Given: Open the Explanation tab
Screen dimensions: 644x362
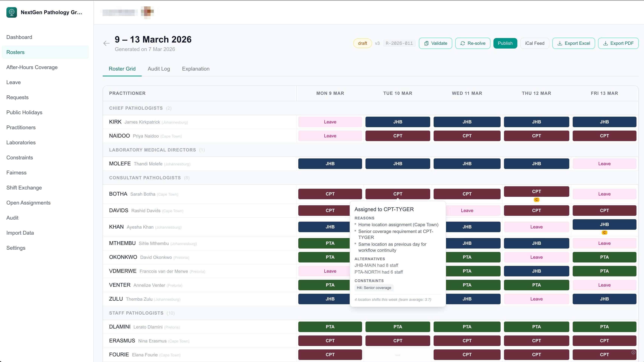Looking at the screenshot, I should click(x=196, y=69).
